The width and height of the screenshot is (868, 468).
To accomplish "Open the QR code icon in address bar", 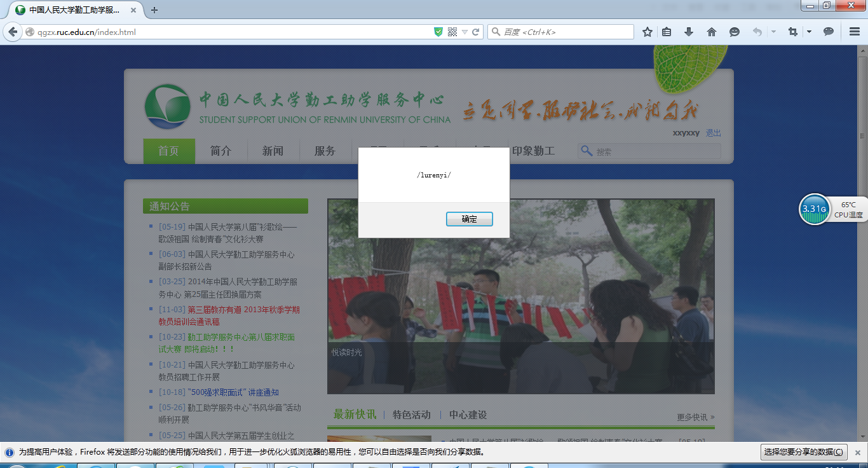I will coord(452,32).
